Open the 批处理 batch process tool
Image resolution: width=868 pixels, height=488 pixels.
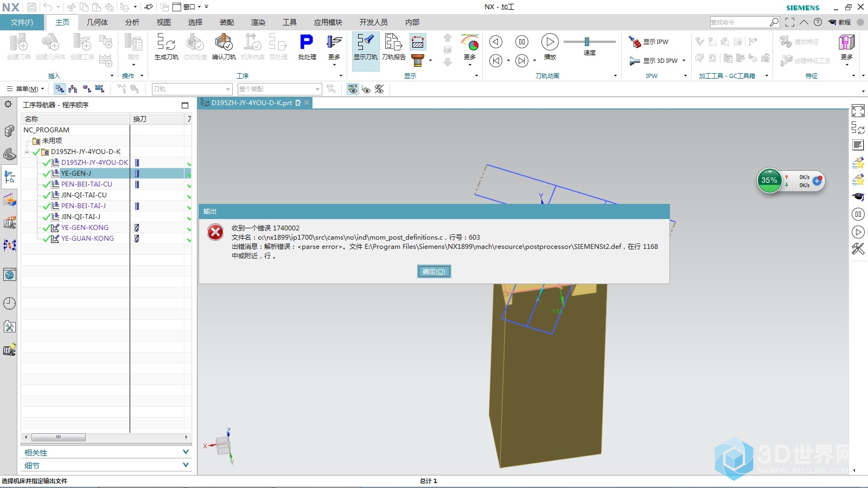coord(307,47)
